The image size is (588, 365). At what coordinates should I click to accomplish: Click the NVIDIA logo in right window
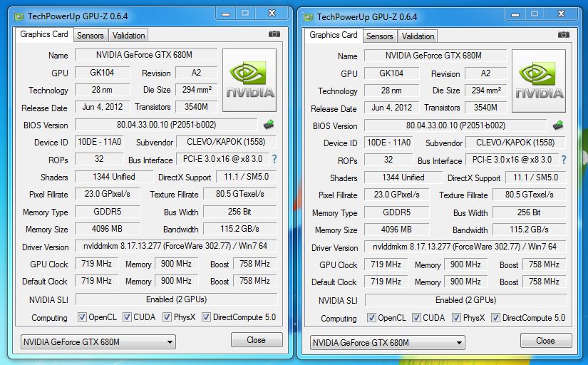pyautogui.click(x=539, y=81)
